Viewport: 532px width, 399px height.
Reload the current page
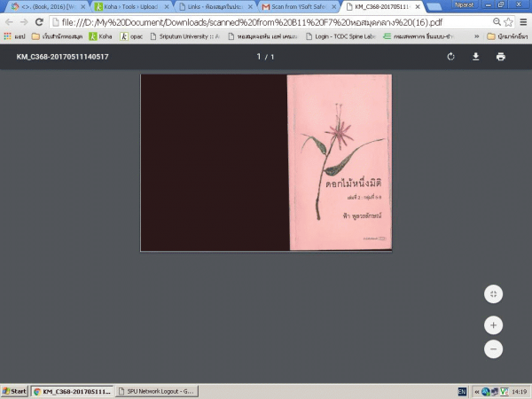point(40,21)
